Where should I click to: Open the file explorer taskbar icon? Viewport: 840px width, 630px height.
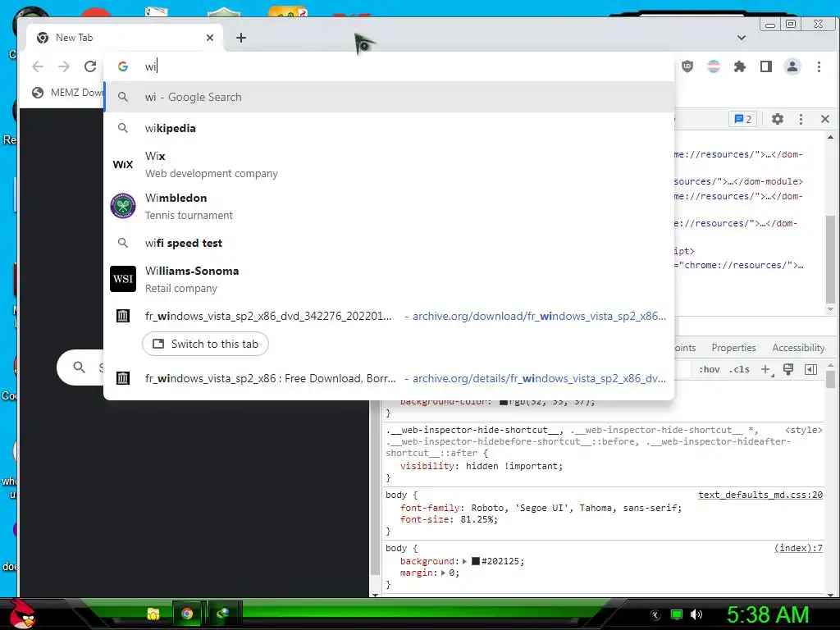153,614
